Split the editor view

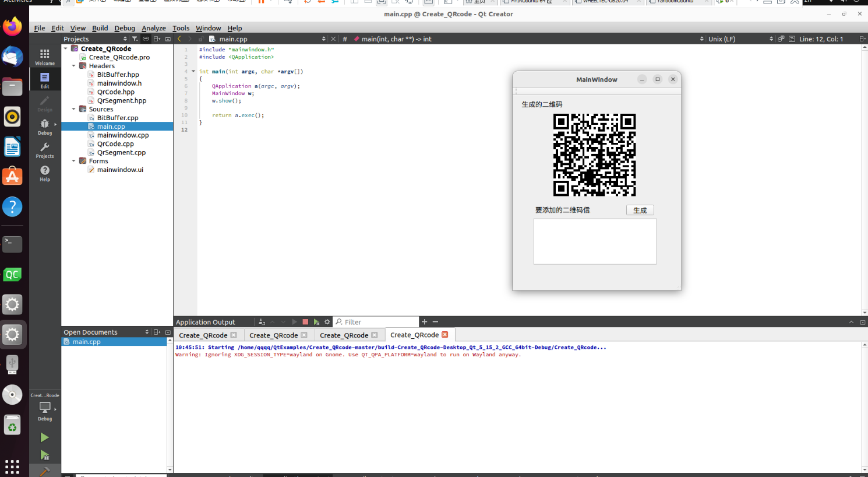click(x=862, y=39)
